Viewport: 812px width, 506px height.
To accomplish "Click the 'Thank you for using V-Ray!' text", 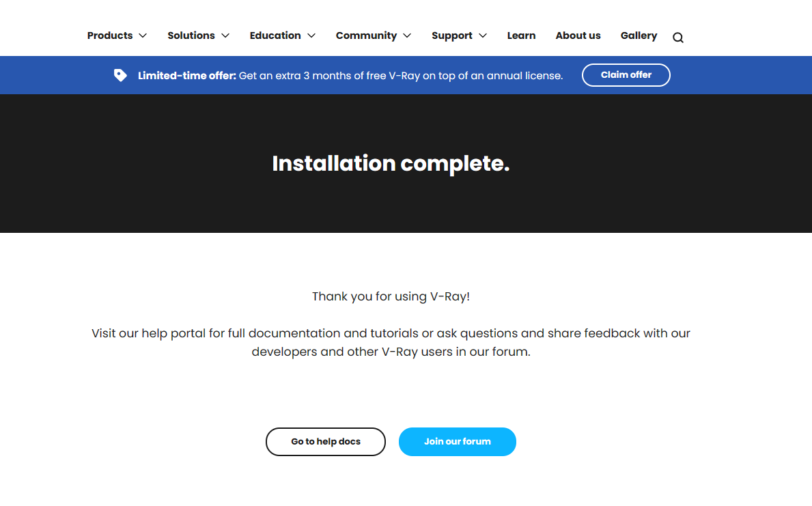I will (x=391, y=297).
